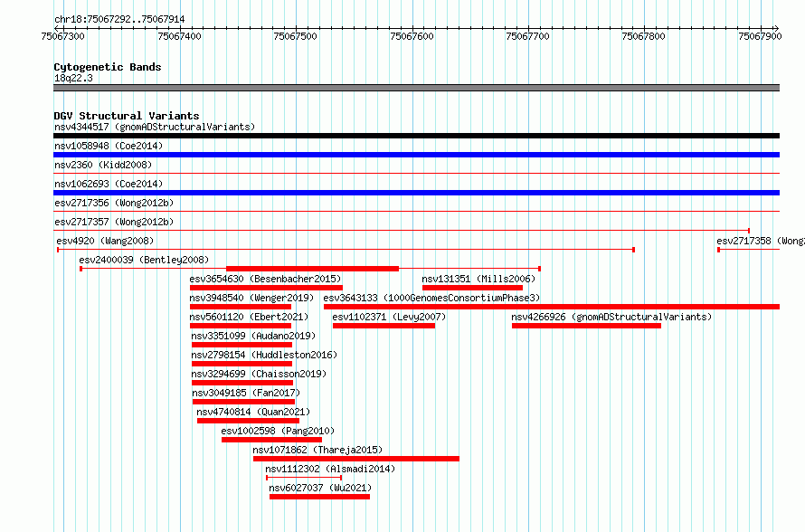The image size is (805, 532).
Task: Select nsv3049185 (Fan2017) label
Action: coord(246,393)
